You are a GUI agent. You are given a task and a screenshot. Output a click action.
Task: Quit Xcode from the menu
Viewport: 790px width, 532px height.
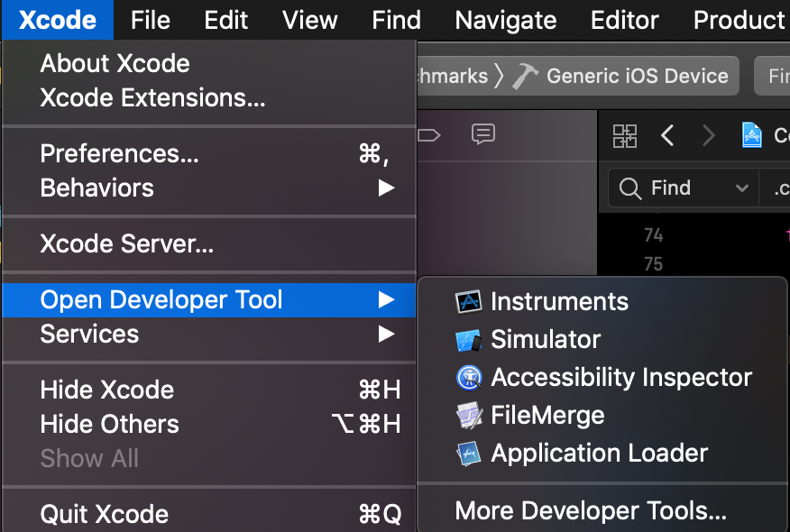point(209,514)
